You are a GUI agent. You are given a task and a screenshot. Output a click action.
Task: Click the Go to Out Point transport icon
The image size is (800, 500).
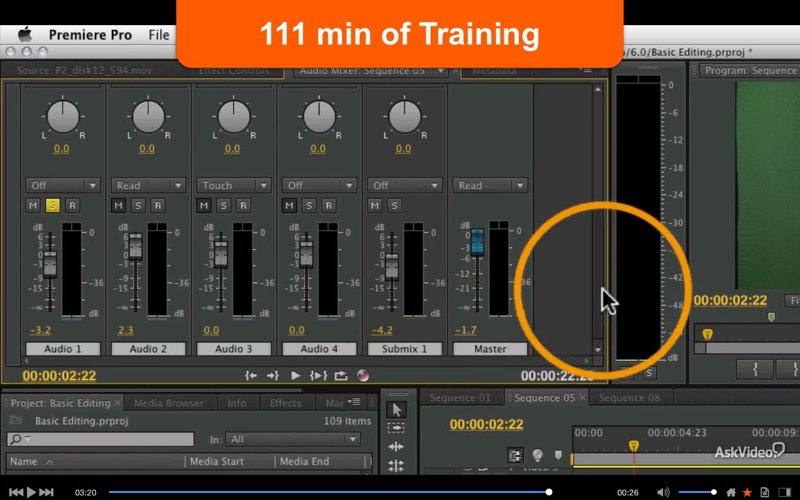click(x=273, y=376)
